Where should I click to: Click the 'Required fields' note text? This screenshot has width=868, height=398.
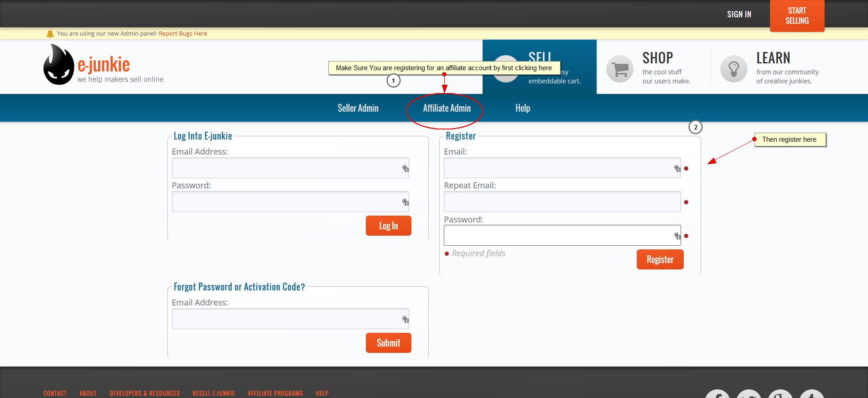(478, 253)
